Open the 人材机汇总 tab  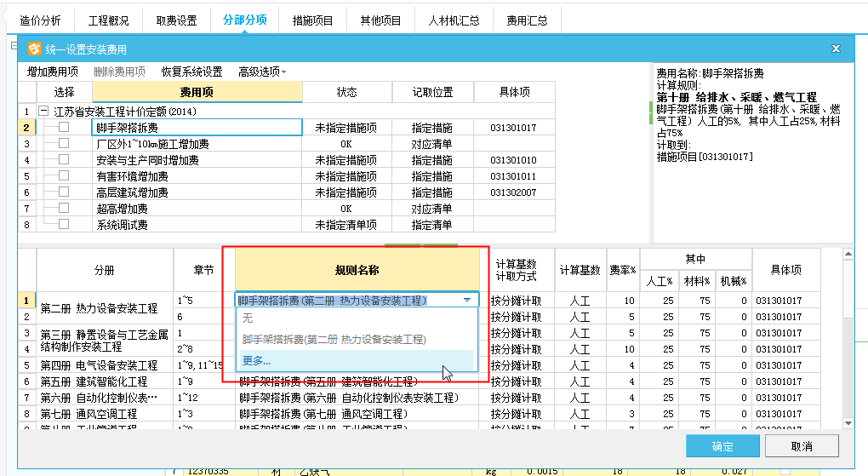tap(454, 20)
